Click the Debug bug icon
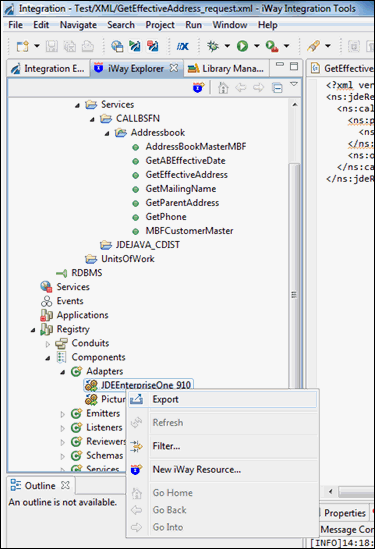The width and height of the screenshot is (375, 549). [213, 46]
